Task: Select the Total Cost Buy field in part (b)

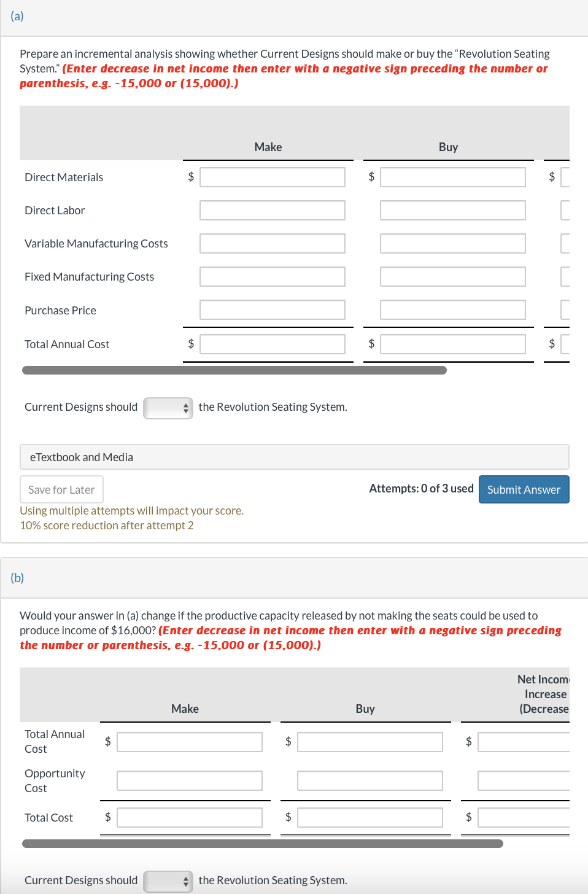Action: [x=369, y=817]
